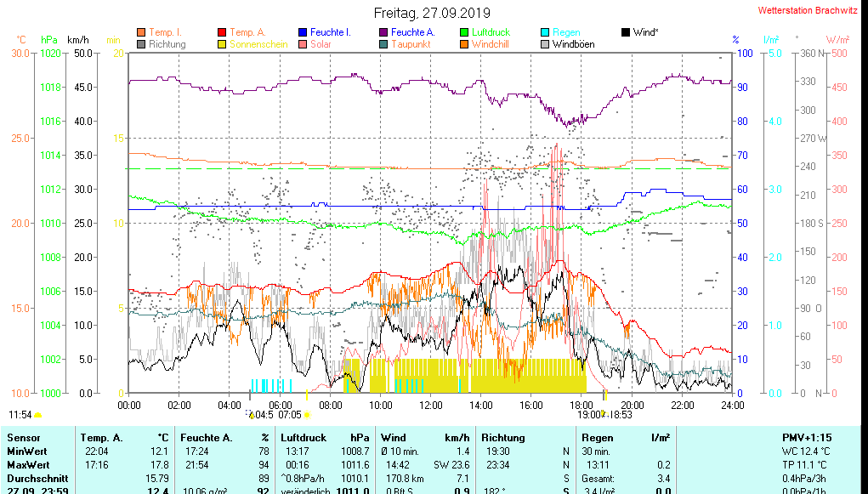Select the yellow Sonnenschein legend square
Viewport: 868px width, 494px height.
[x=223, y=44]
